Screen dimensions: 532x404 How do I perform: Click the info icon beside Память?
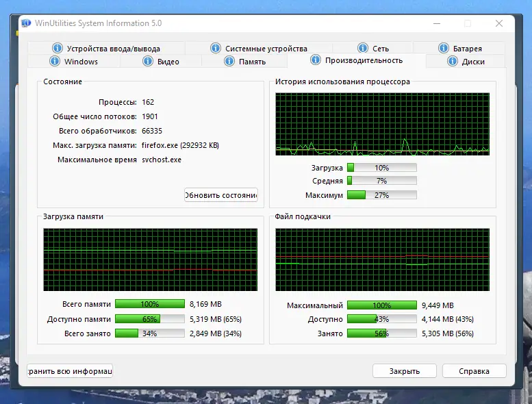click(229, 61)
